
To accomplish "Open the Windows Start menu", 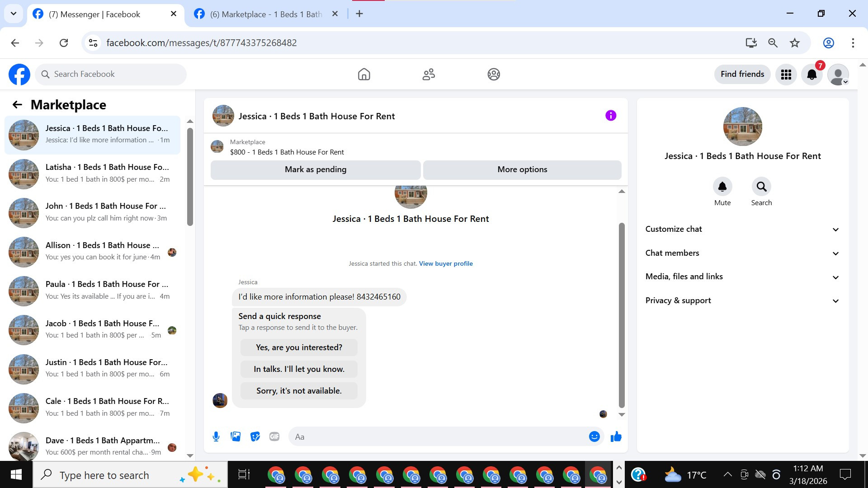I will pyautogui.click(x=16, y=475).
